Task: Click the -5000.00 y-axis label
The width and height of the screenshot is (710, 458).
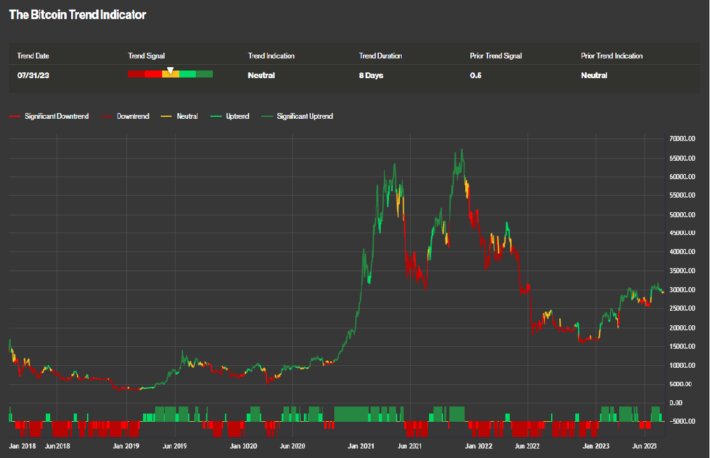Action: [x=682, y=421]
